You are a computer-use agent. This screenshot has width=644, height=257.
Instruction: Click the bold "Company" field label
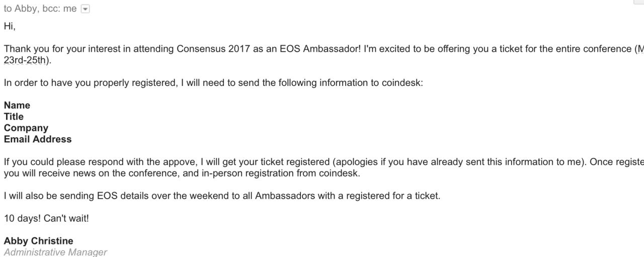click(x=26, y=128)
